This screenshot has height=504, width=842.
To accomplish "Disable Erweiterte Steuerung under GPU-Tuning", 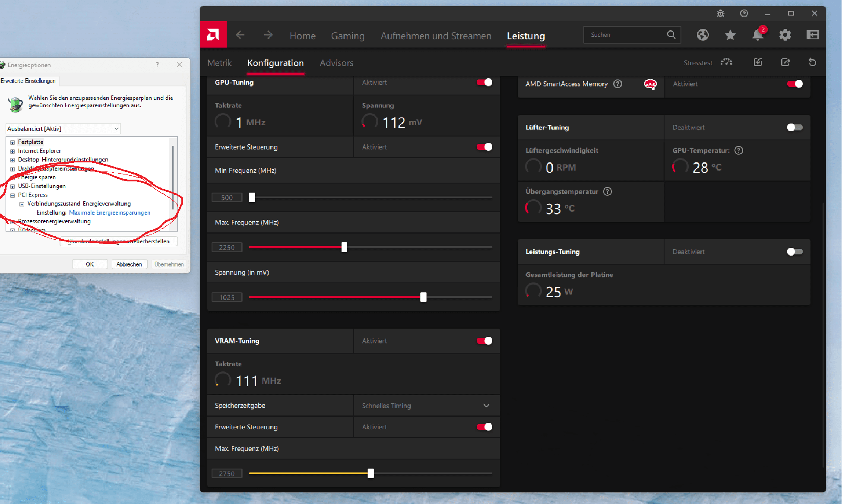I will 484,147.
